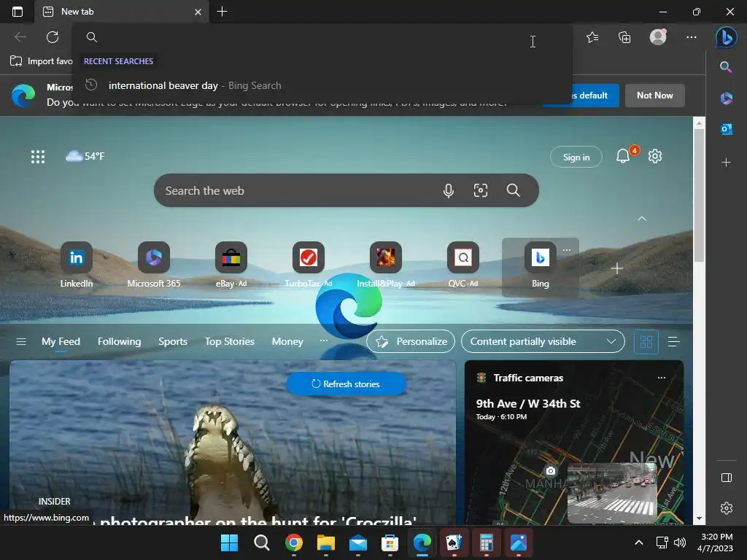Screen dimensions: 747x560
Task: Start voice search with microphone icon
Action: tap(449, 190)
